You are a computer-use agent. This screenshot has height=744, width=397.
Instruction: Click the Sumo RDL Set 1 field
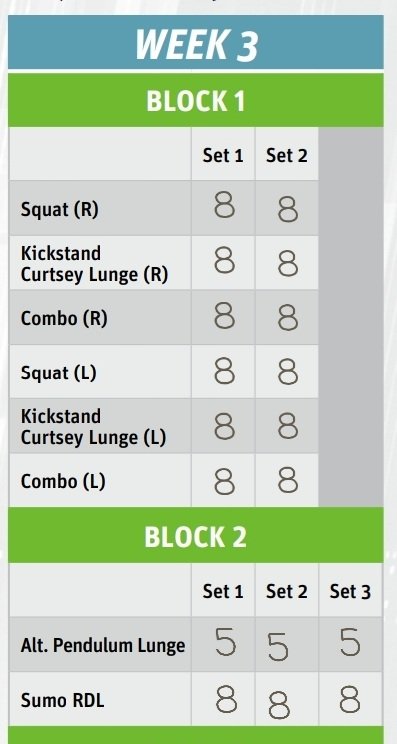coord(223,699)
